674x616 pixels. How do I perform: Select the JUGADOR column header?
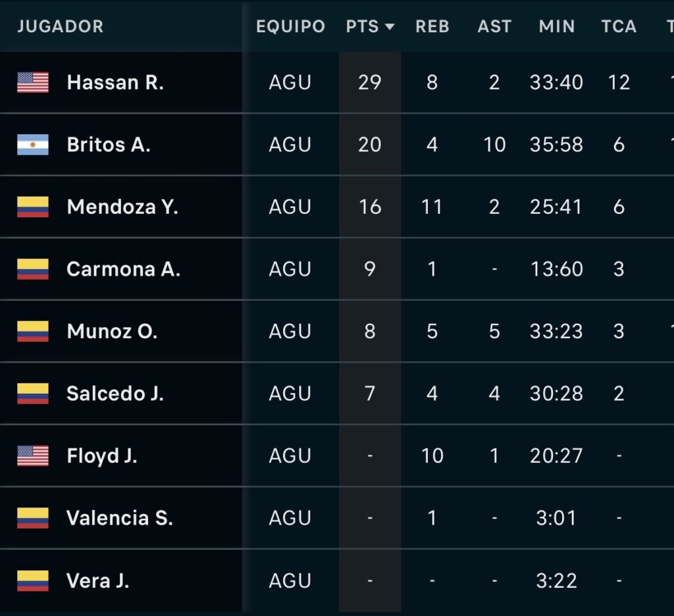click(61, 27)
